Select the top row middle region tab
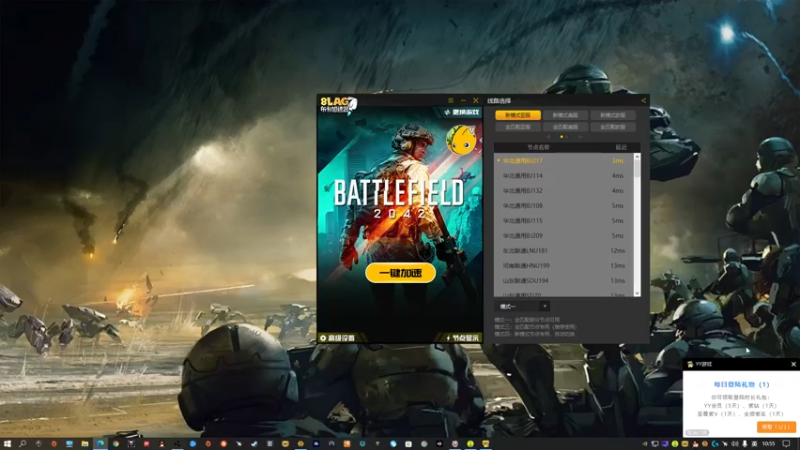 click(x=565, y=115)
